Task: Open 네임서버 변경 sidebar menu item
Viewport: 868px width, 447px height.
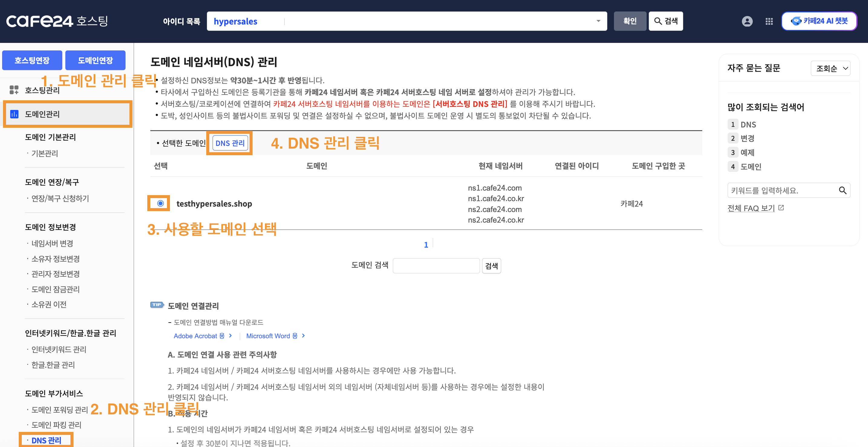Action: 52,243
